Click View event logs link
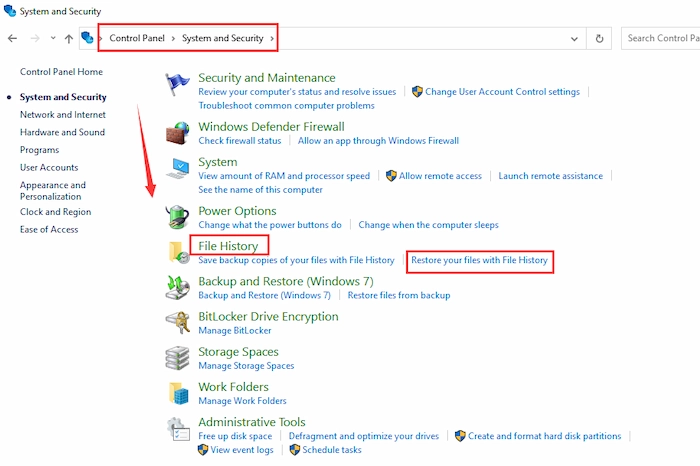 pyautogui.click(x=242, y=449)
